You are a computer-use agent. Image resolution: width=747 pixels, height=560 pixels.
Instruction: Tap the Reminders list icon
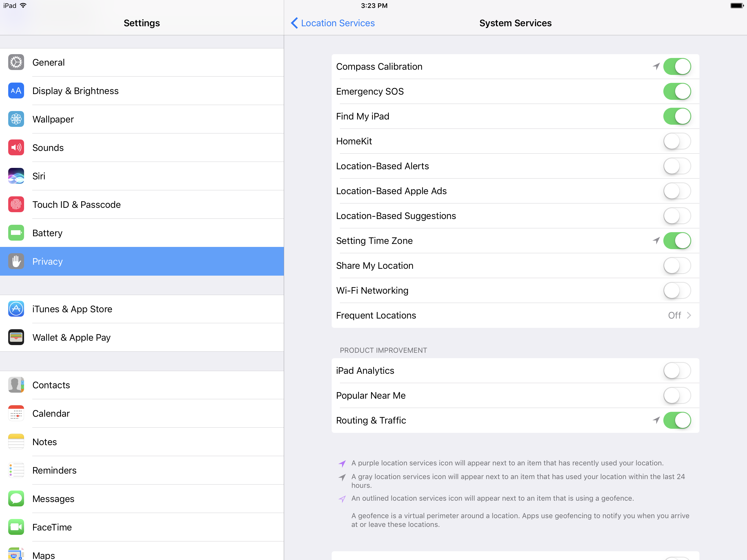point(16,470)
